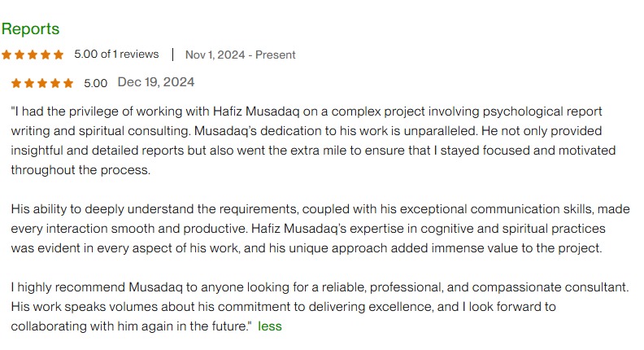Click last star beside Dec 19 review

point(68,84)
